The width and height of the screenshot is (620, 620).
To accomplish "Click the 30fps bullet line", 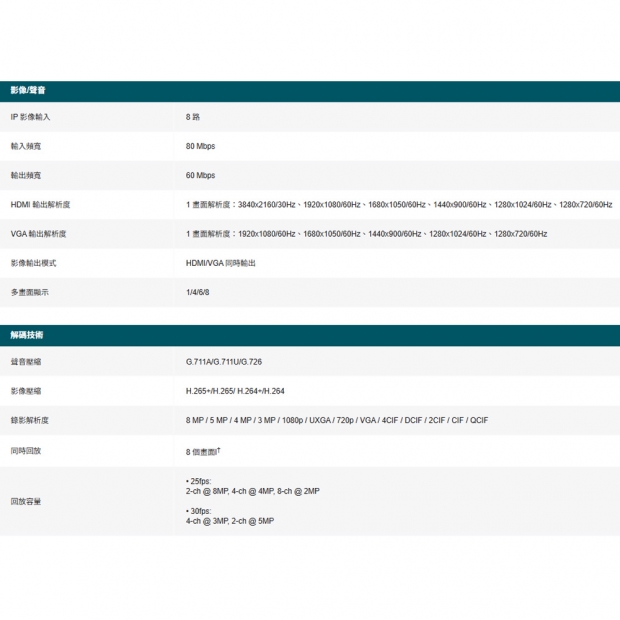I will pos(198,511).
